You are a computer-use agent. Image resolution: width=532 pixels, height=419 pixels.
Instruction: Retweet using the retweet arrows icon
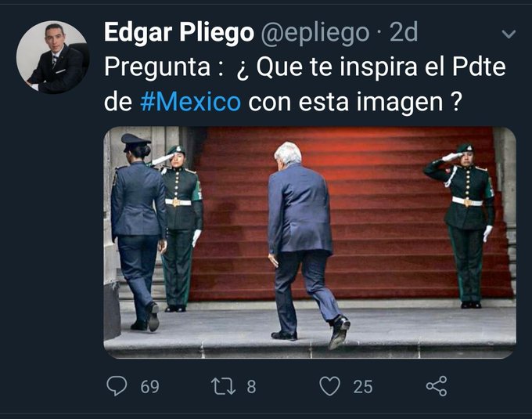[x=223, y=386]
